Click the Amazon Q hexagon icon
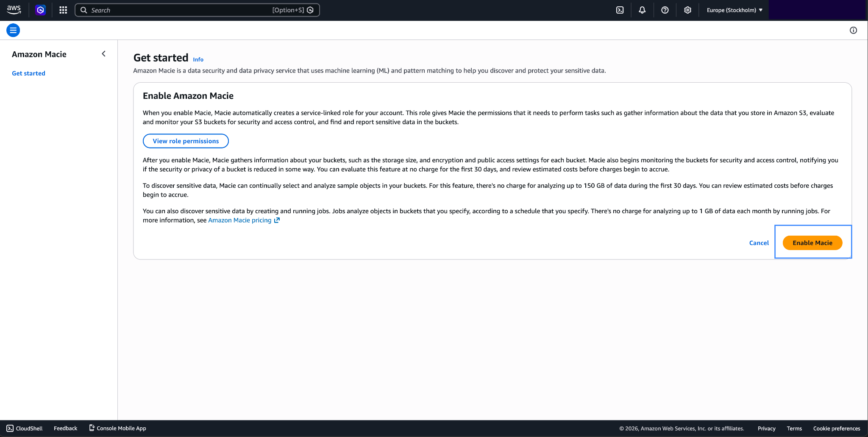Screen dimensions: 868x437 pyautogui.click(x=41, y=10)
